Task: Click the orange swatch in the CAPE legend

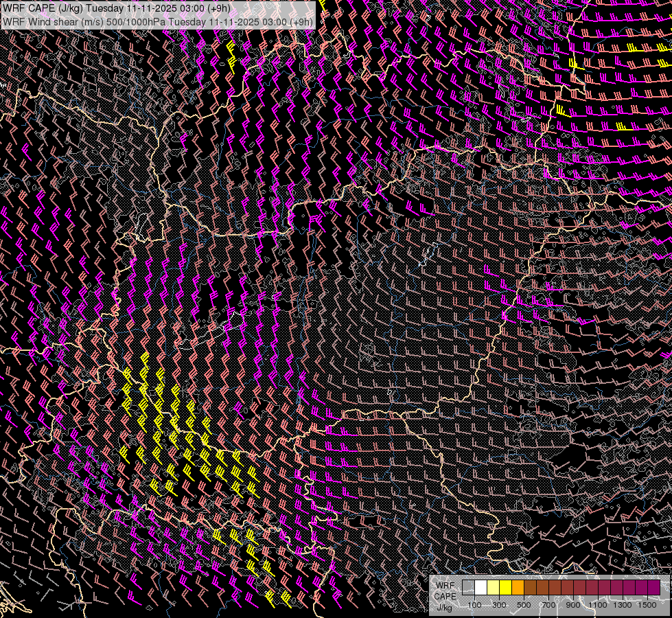Action: coord(518,588)
